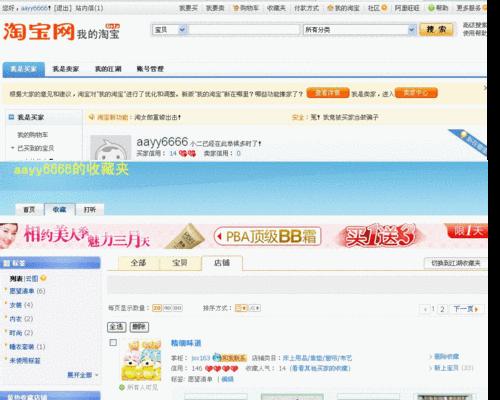
Task: Expand 已买到的宝贝 in left sidebar
Action: (13, 148)
